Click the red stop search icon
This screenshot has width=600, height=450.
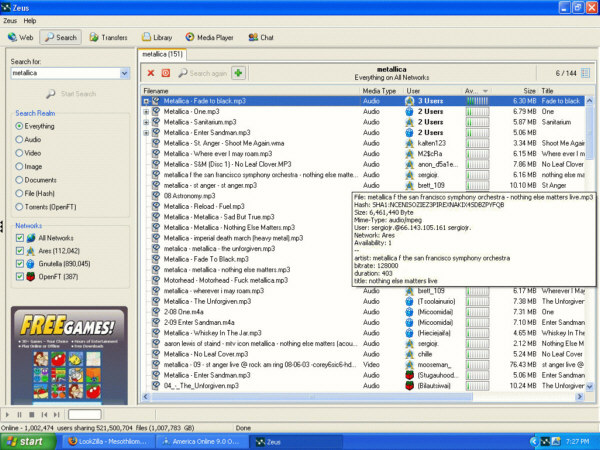(165, 73)
